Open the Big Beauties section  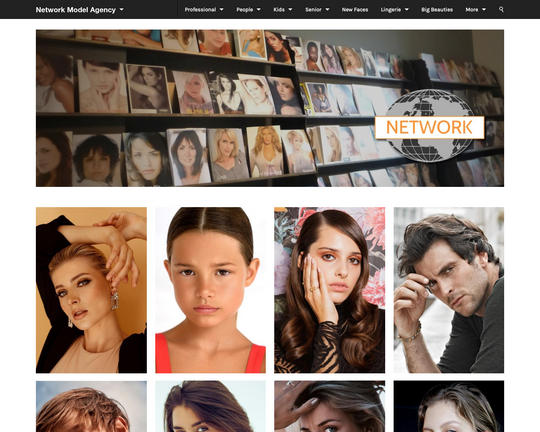(437, 10)
